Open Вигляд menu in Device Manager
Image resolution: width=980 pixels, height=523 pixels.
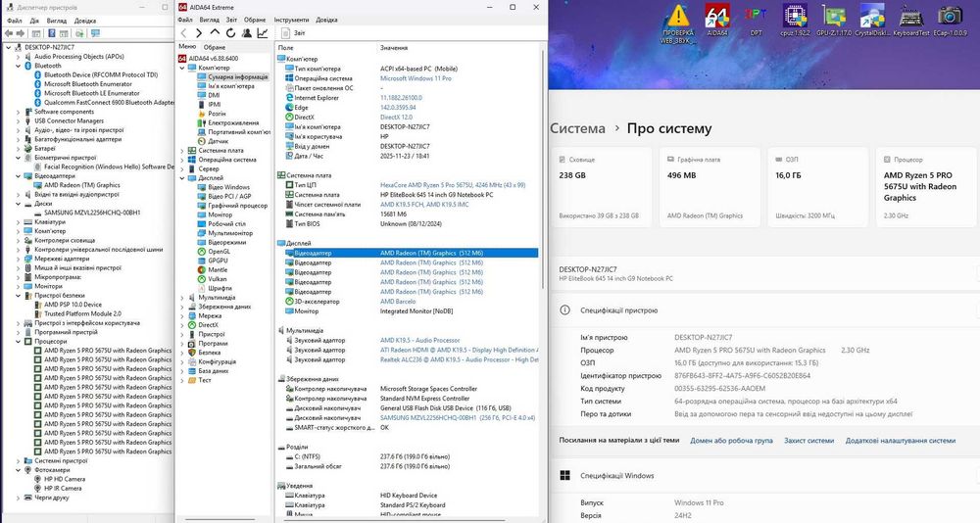57,21
